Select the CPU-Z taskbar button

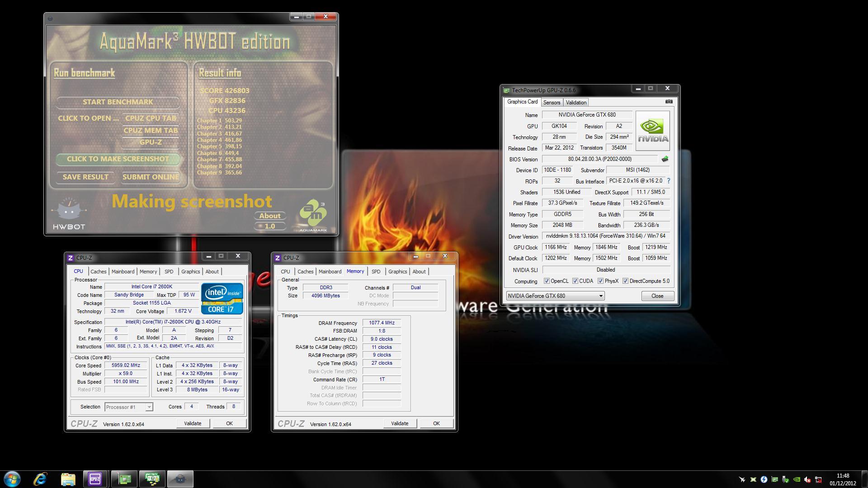pos(95,479)
